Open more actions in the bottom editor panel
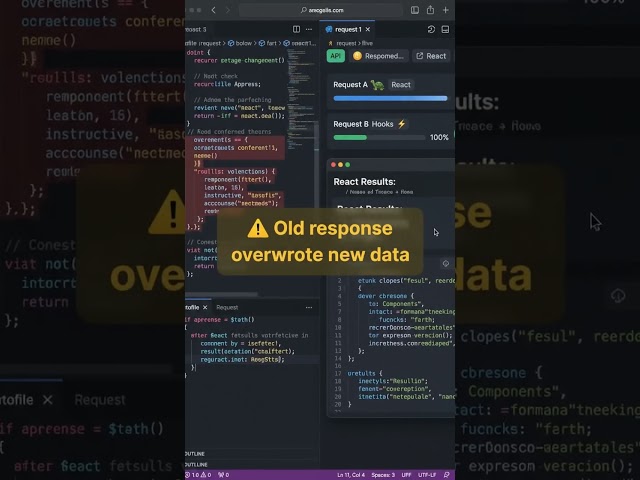This screenshot has width=640, height=480. [x=309, y=307]
